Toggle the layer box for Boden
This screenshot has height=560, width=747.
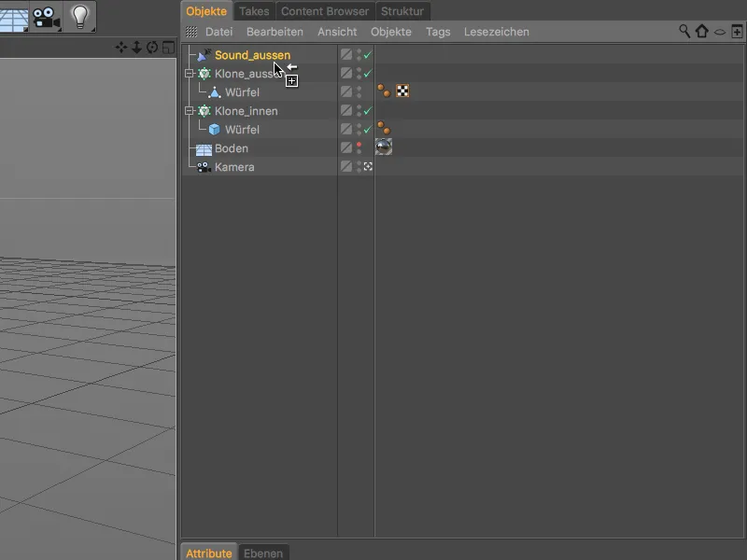[346, 147]
